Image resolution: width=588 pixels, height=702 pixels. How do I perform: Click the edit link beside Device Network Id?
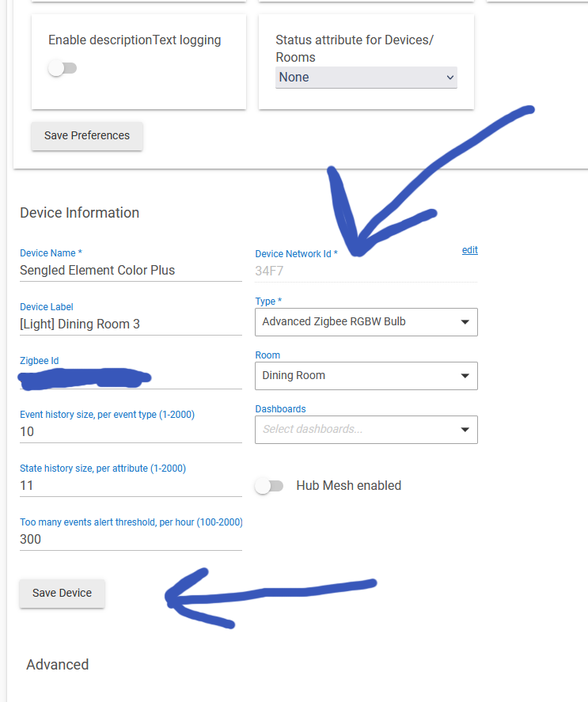click(x=469, y=250)
